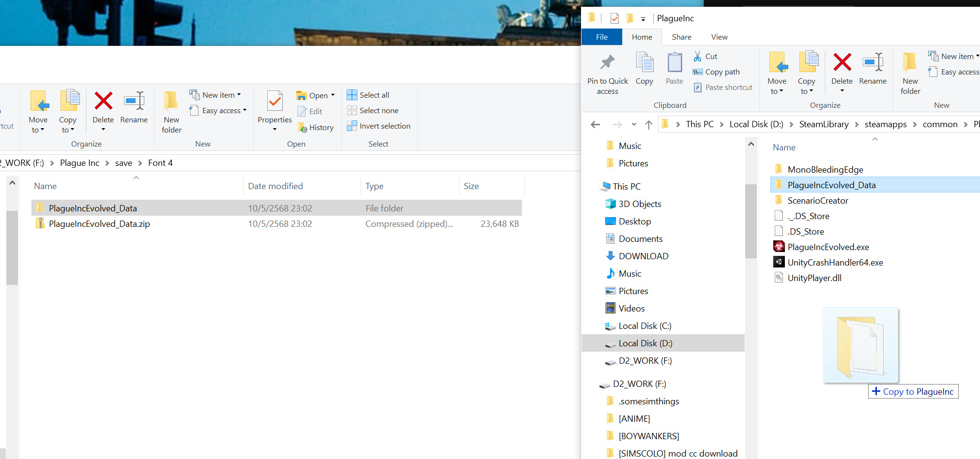The height and width of the screenshot is (459, 980).
Task: Open New item dropdown in Font 4 window
Action: tap(215, 95)
